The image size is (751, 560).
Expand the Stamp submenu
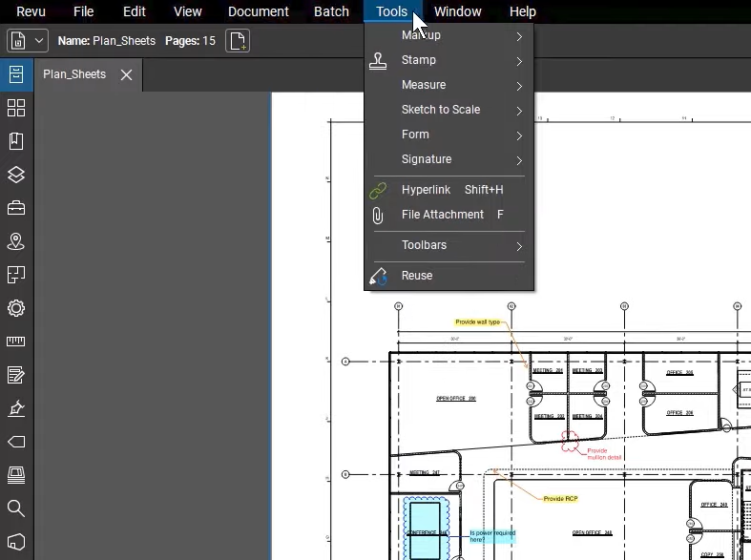449,60
